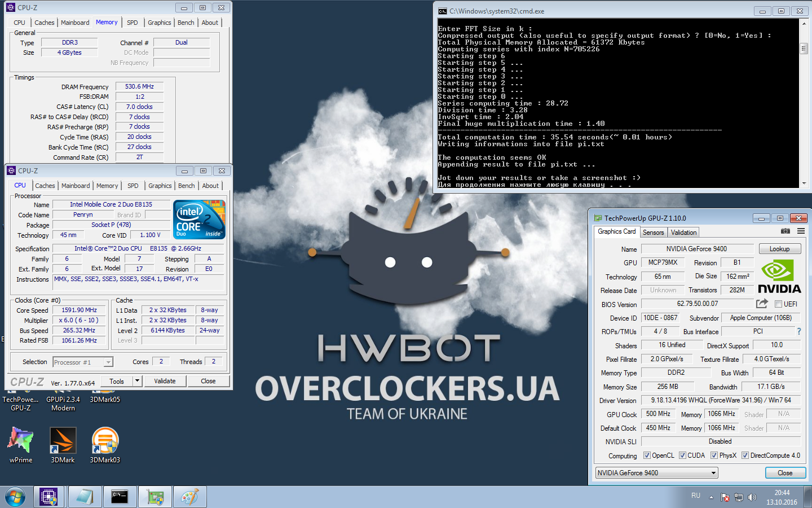Open the NVIDIA GeForce 9400 GPU selector dropdown

tap(657, 473)
